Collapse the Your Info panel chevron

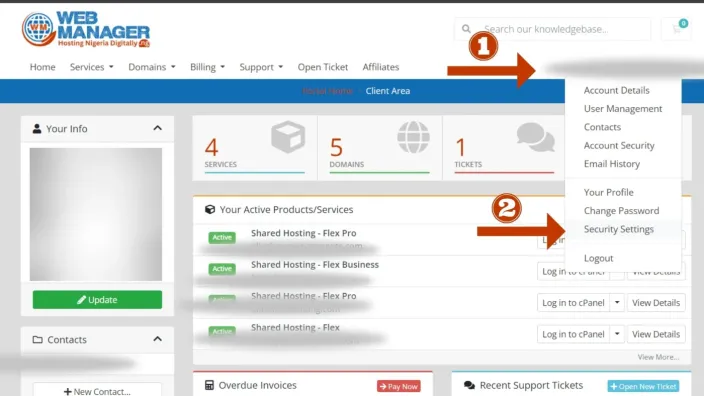point(158,128)
